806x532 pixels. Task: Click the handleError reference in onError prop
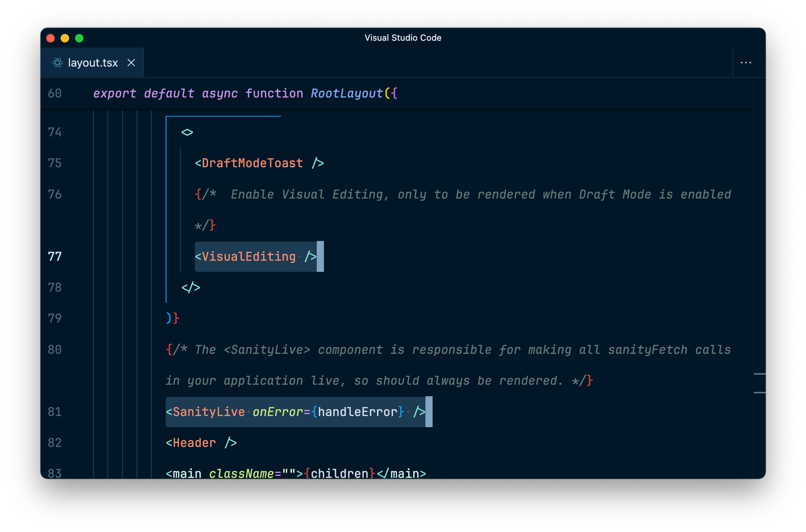(x=357, y=412)
